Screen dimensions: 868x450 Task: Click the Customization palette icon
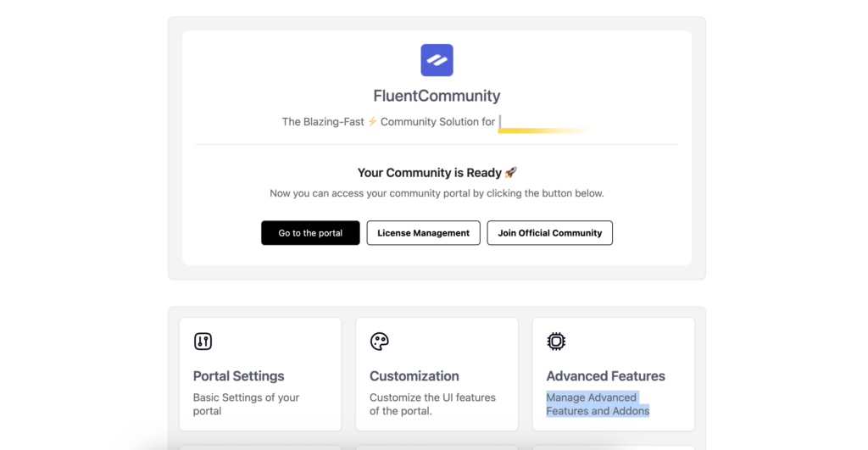tap(379, 341)
